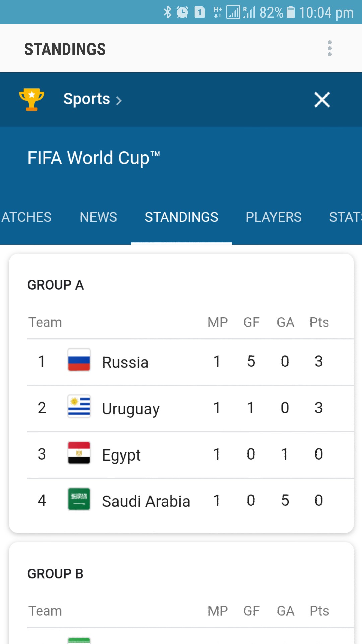Open the Players tab
Screen dimensions: 362x644
click(x=274, y=217)
